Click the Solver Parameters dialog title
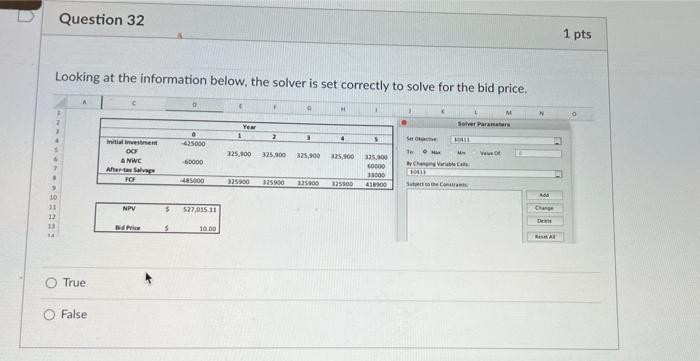 (484, 124)
